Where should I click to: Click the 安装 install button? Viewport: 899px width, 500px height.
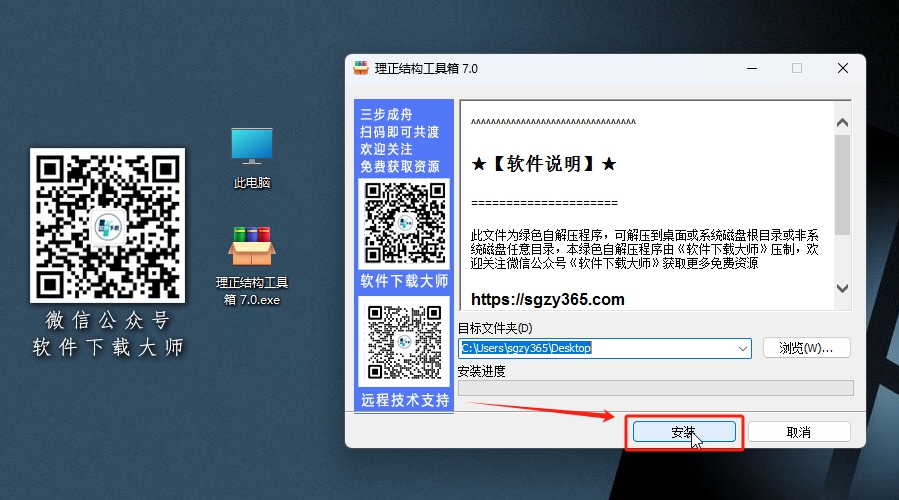coord(684,432)
